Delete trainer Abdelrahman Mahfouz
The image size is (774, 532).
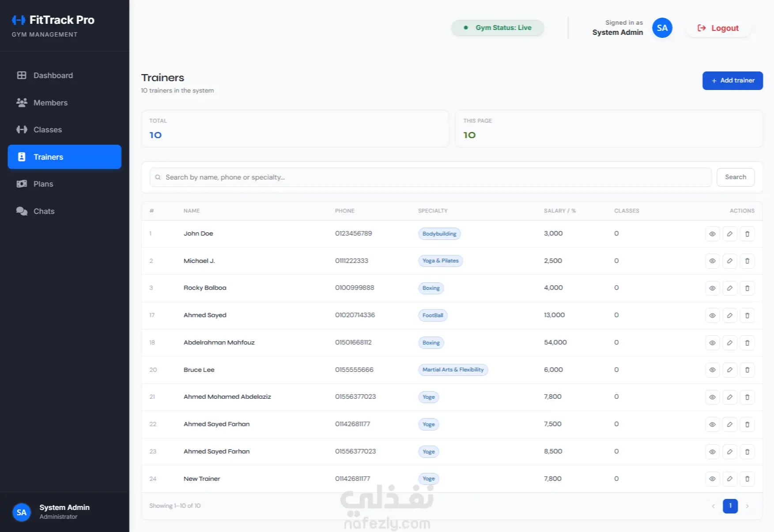click(x=747, y=343)
